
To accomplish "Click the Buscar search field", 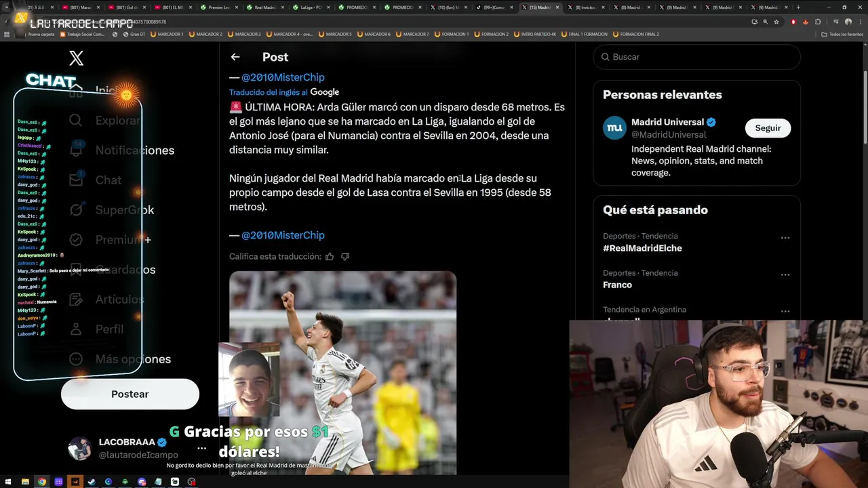I will coord(697,57).
